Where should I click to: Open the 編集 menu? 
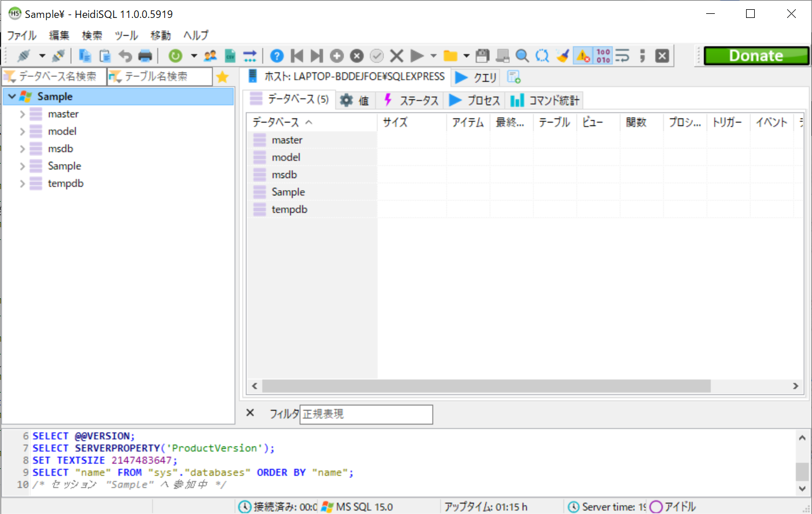tap(59, 35)
